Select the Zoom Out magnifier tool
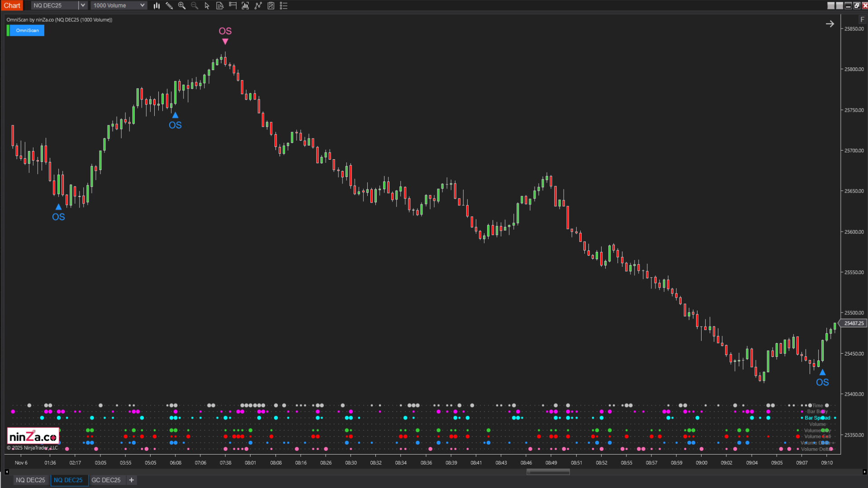Screen dimensions: 868x488 pos(194,5)
